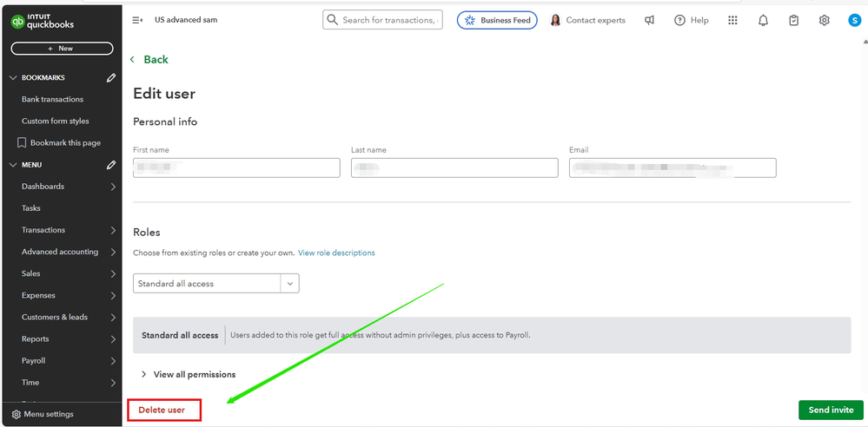The height and width of the screenshot is (427, 868).
Task: Edit menu with the pencil icon
Action: point(110,165)
